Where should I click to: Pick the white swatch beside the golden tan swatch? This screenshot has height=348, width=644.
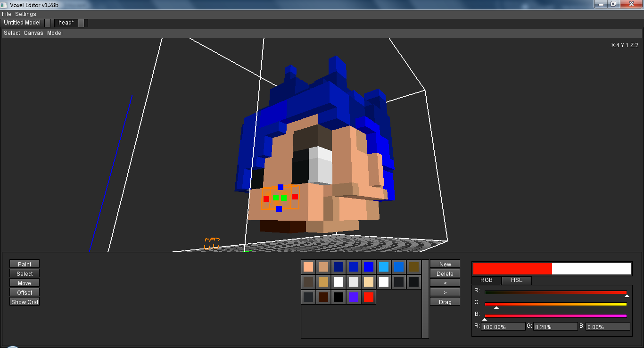pyautogui.click(x=339, y=282)
